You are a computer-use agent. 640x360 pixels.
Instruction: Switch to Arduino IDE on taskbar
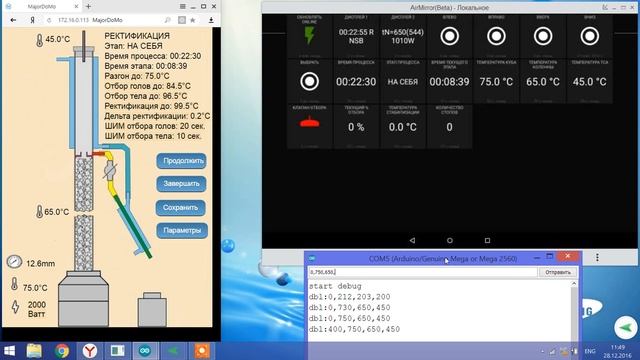(x=145, y=351)
